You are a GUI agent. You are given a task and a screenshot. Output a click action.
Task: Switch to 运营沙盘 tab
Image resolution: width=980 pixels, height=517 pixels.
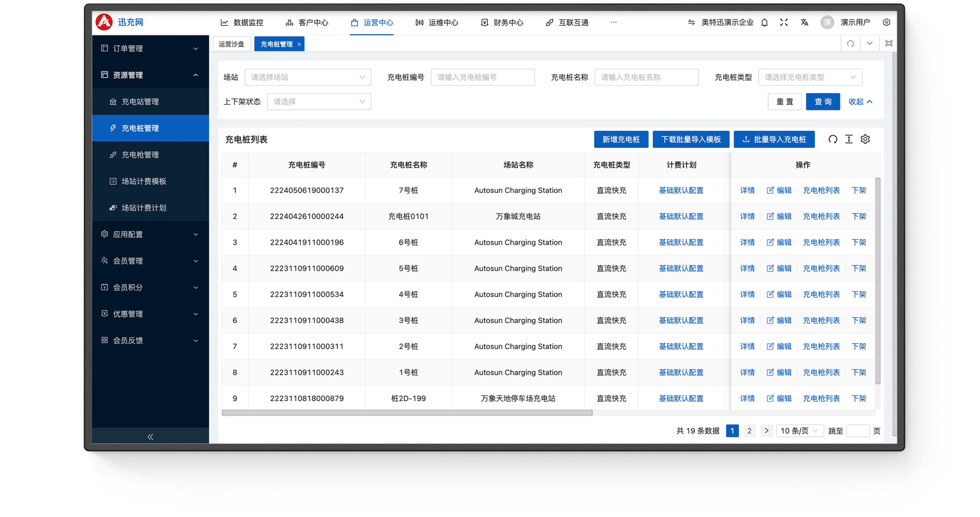tap(231, 44)
